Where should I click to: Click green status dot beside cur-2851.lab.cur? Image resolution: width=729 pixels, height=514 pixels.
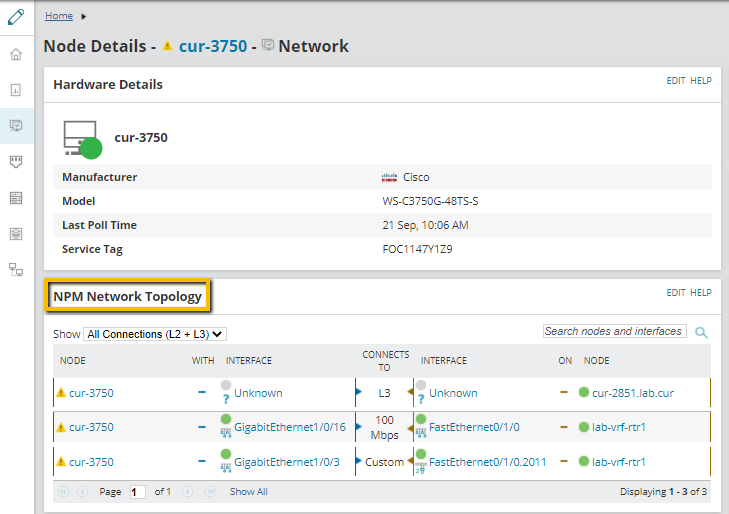pos(584,392)
